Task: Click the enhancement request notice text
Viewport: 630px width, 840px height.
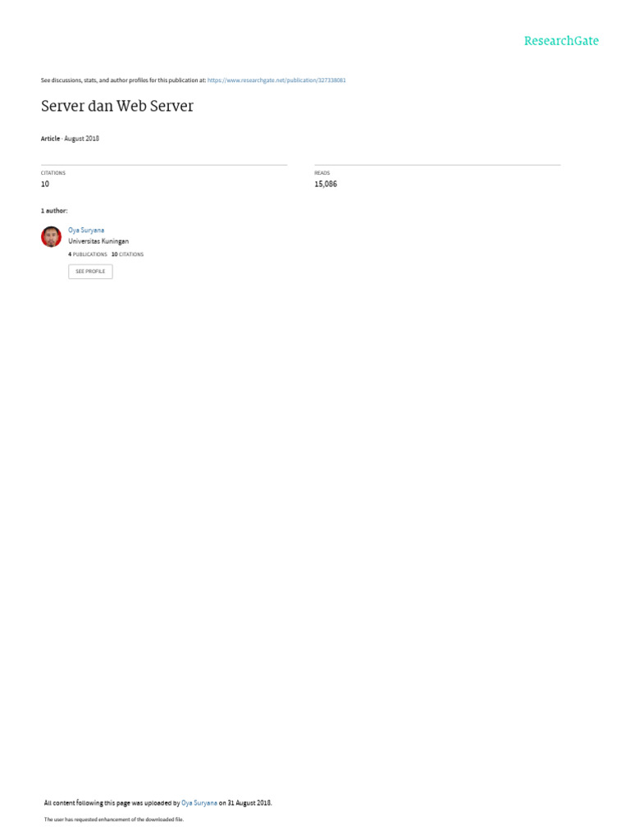Action: 113,819
